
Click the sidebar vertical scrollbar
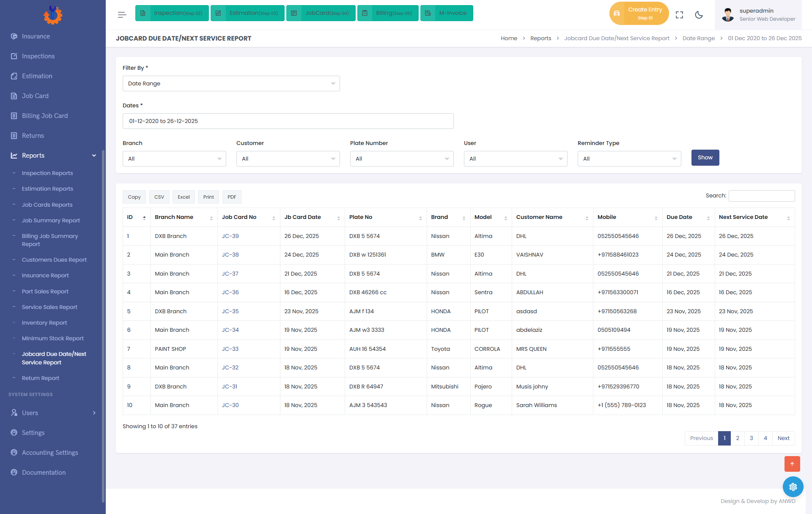click(x=103, y=325)
